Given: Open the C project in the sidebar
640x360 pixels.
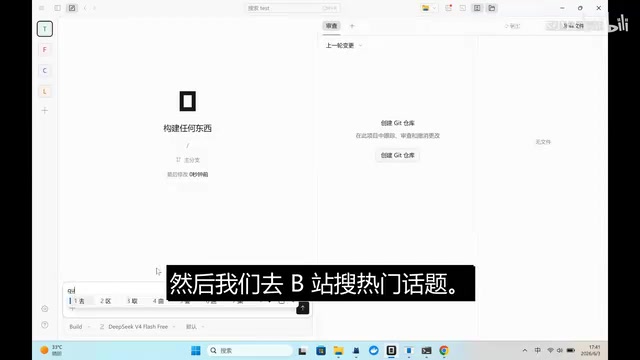Looking at the screenshot, I should 45,71.
